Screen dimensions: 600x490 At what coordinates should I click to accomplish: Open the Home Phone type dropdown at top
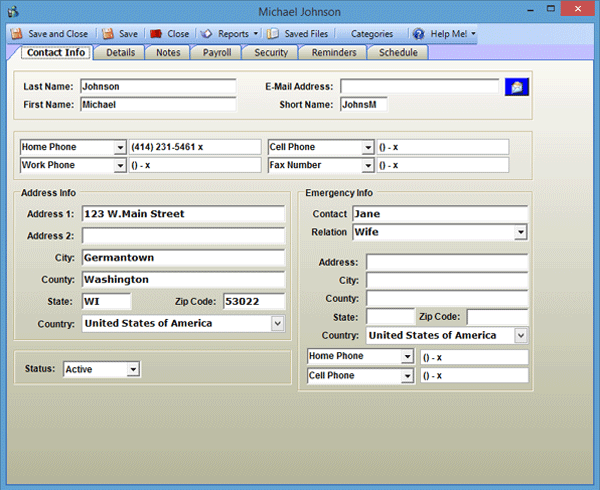point(120,147)
